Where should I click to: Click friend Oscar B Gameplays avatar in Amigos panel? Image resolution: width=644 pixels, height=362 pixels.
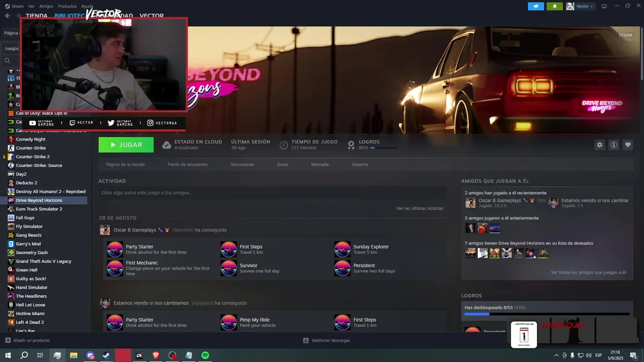coord(470,203)
